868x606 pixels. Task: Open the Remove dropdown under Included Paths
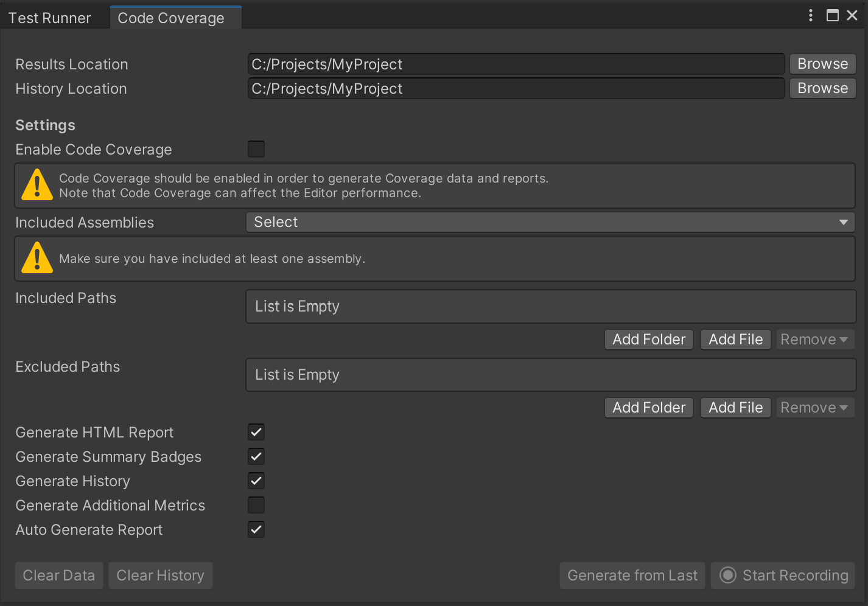pos(814,340)
